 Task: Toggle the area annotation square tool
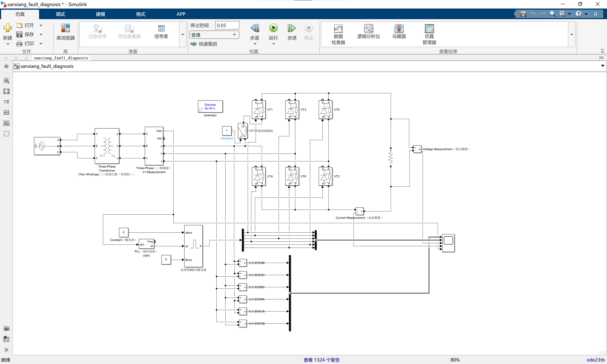tap(6, 134)
